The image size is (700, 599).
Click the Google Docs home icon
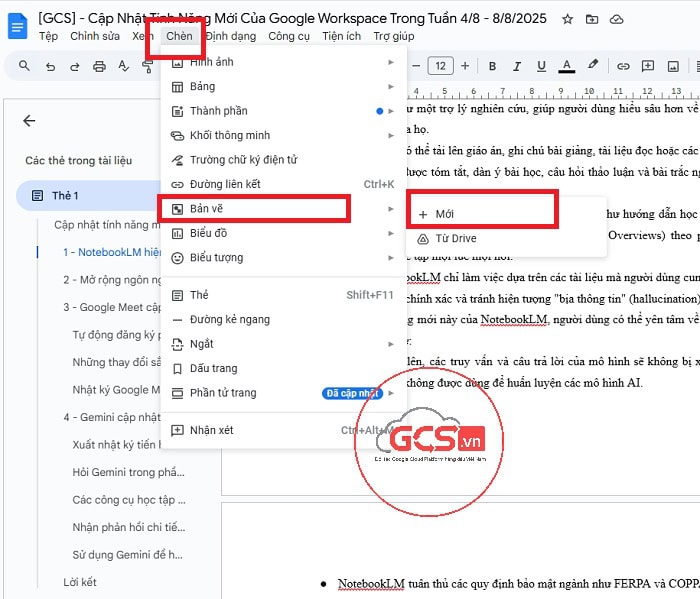coord(18,27)
